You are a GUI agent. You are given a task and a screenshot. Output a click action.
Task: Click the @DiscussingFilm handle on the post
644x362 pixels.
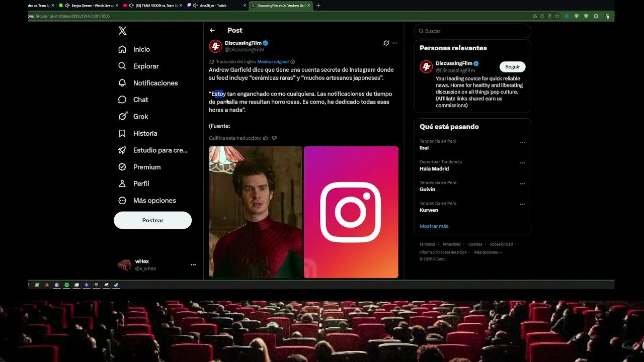(x=245, y=50)
